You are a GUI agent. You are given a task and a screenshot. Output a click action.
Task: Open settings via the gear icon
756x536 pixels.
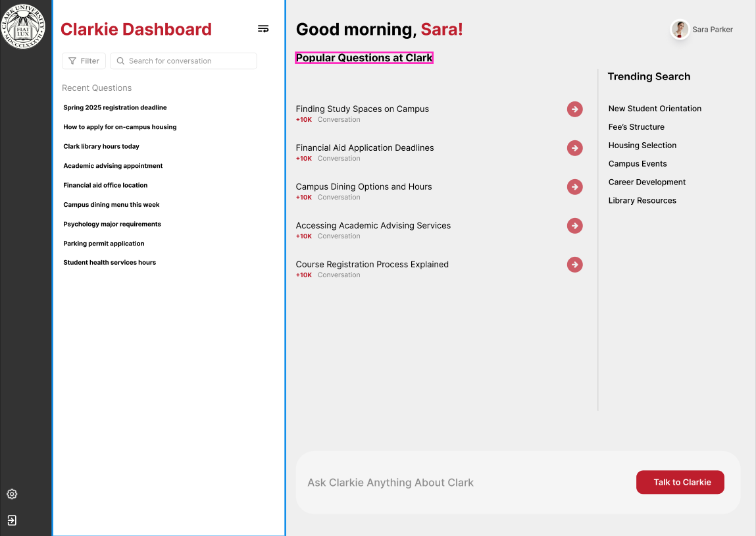12,494
